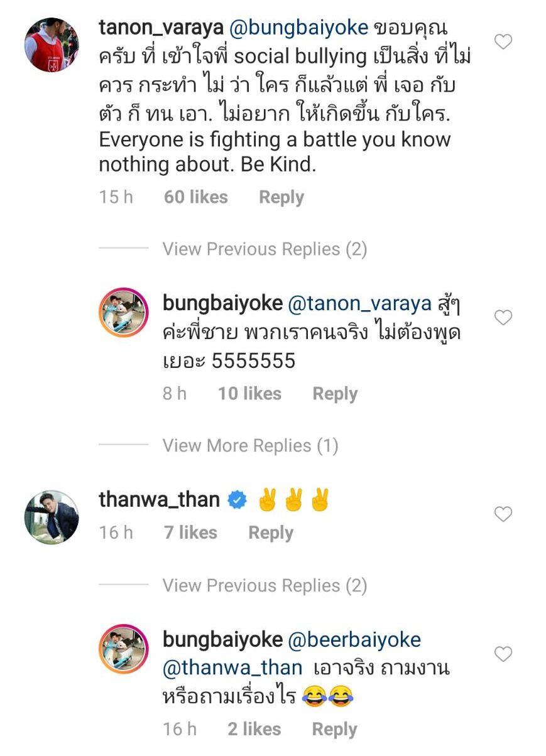
Task: Open tanon_varaya's profile picture
Action: click(x=52, y=45)
